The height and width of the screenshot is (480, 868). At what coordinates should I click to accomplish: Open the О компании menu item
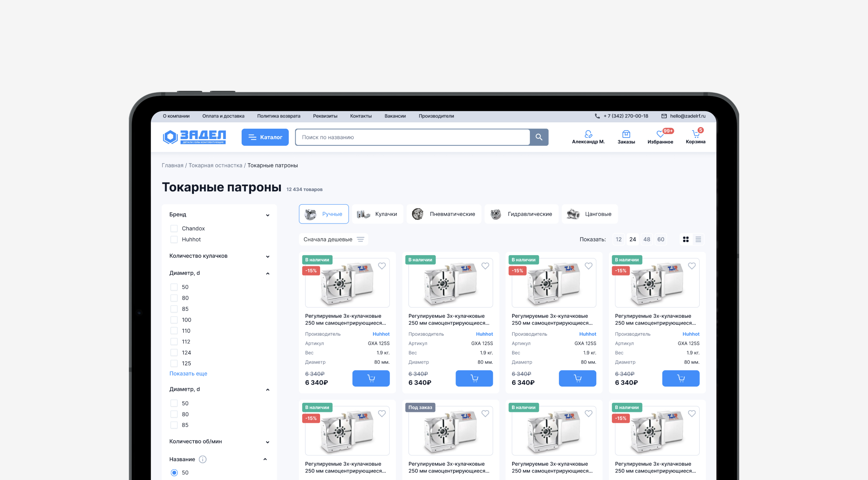(x=176, y=116)
